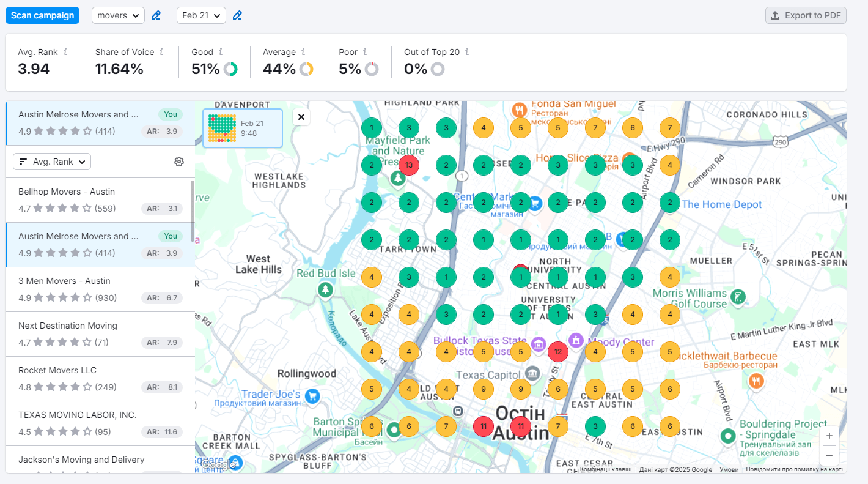Image resolution: width=868 pixels, height=484 pixels.
Task: Select the Feb 21 9:48 scan thumbnail
Action: coord(243,128)
